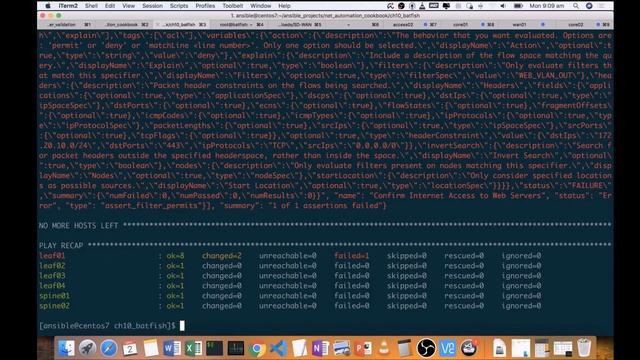This screenshot has width=640, height=360.
Task: Open the View menu
Action: (128, 6)
